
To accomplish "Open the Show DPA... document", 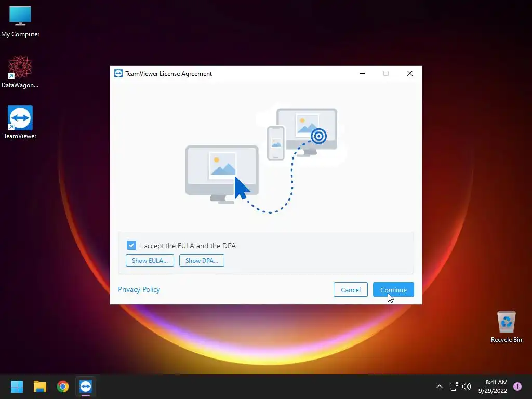I will [x=202, y=261].
